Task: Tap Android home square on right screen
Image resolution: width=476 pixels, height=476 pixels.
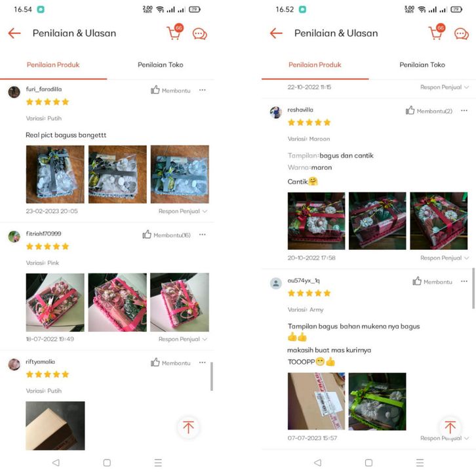Action: (x=368, y=462)
